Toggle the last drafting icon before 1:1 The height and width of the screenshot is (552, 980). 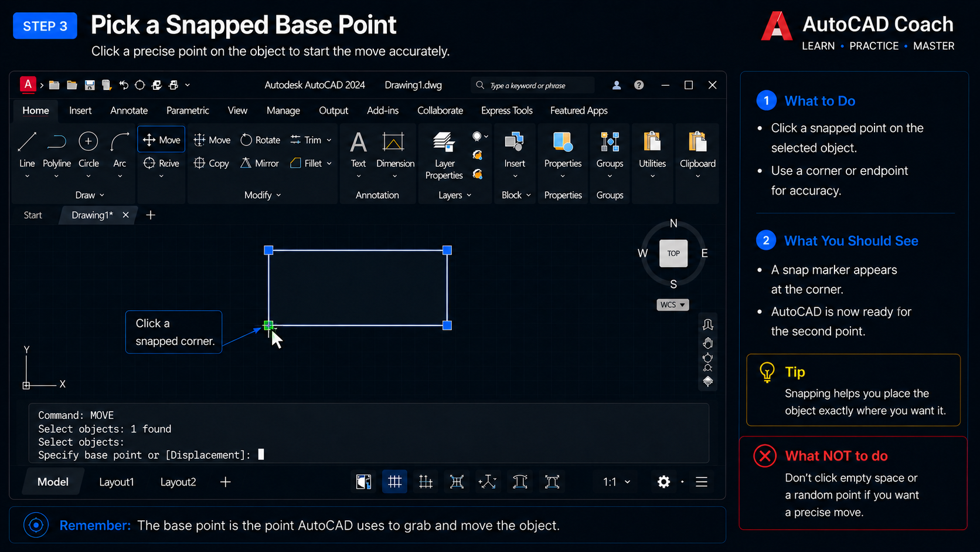point(552,482)
